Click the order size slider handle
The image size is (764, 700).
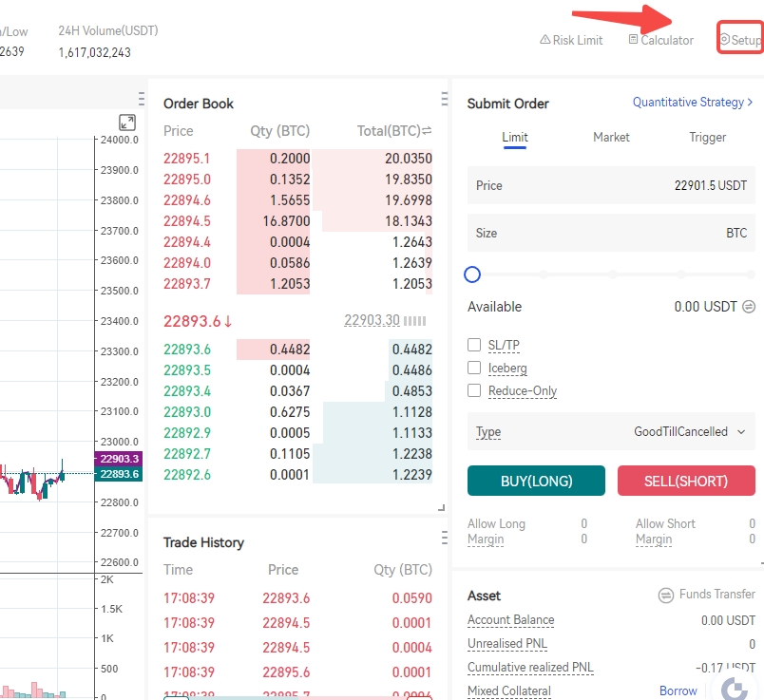472,274
